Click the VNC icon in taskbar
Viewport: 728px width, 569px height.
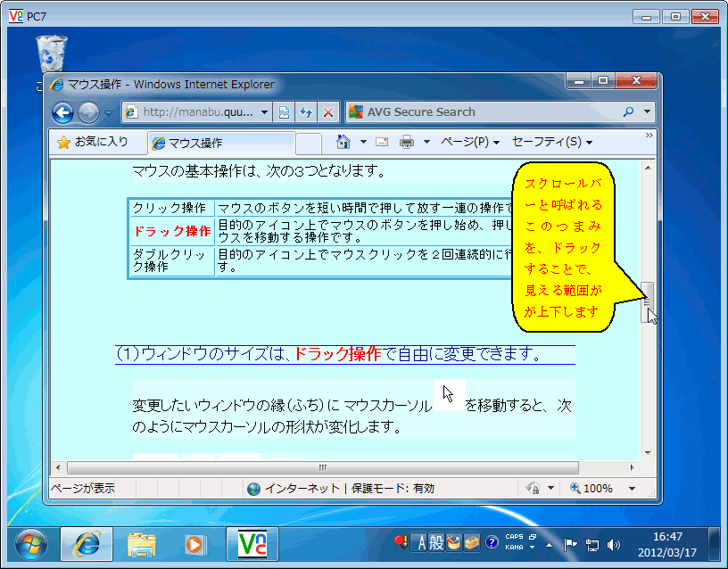pyautogui.click(x=252, y=543)
